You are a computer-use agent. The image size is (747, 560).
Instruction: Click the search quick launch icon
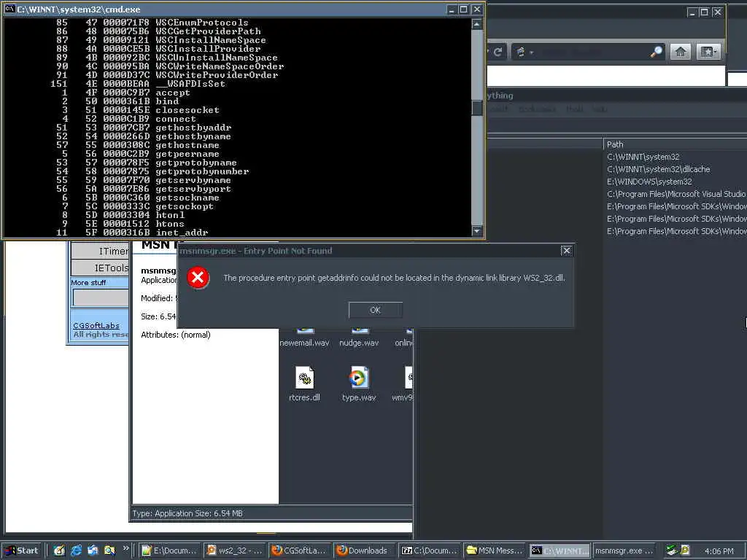click(x=109, y=551)
